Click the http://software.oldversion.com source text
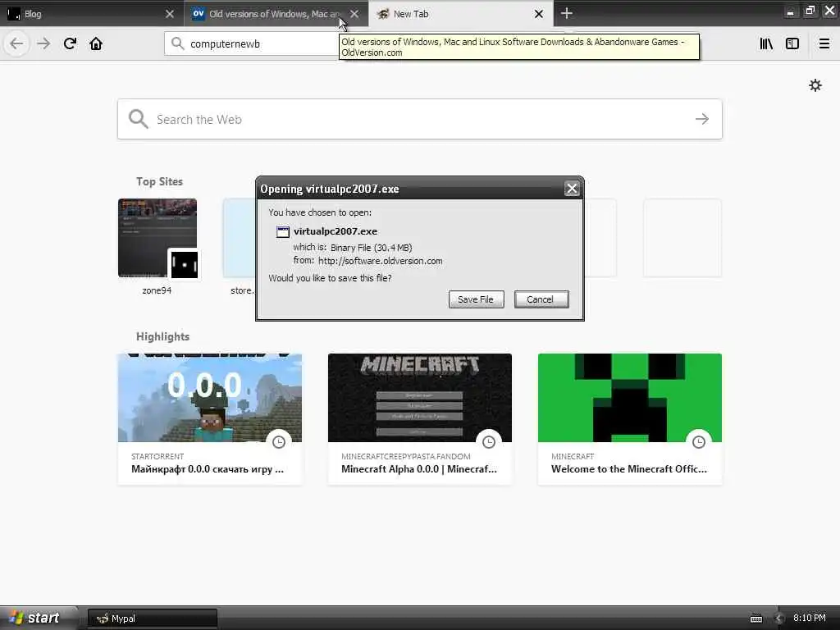The height and width of the screenshot is (630, 840). (381, 261)
